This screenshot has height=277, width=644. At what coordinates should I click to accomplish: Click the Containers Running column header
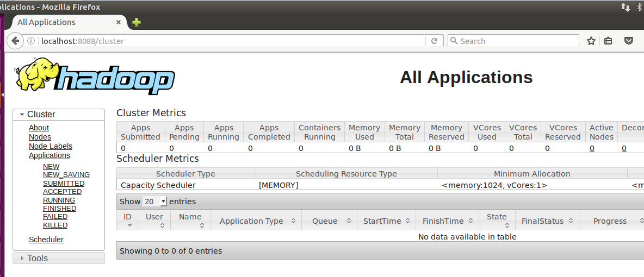click(319, 132)
